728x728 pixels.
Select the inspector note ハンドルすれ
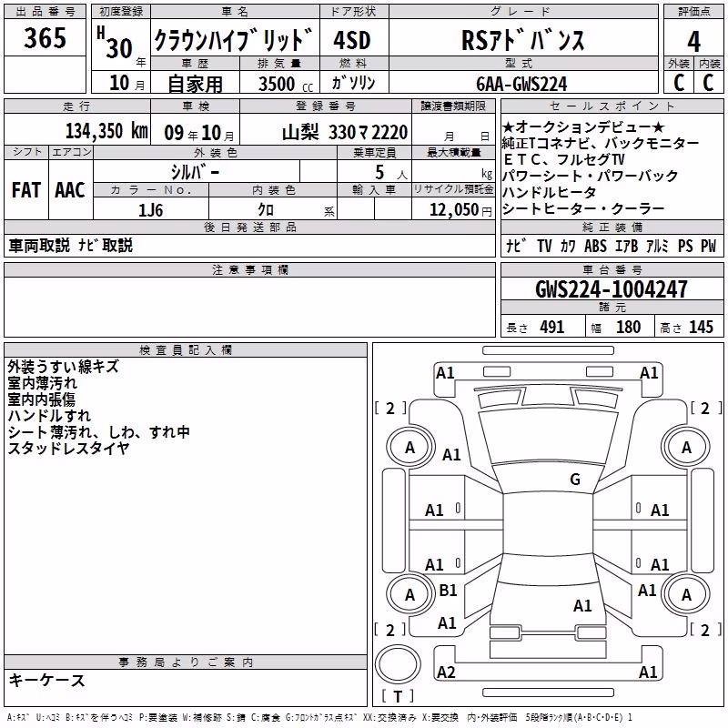point(49,416)
